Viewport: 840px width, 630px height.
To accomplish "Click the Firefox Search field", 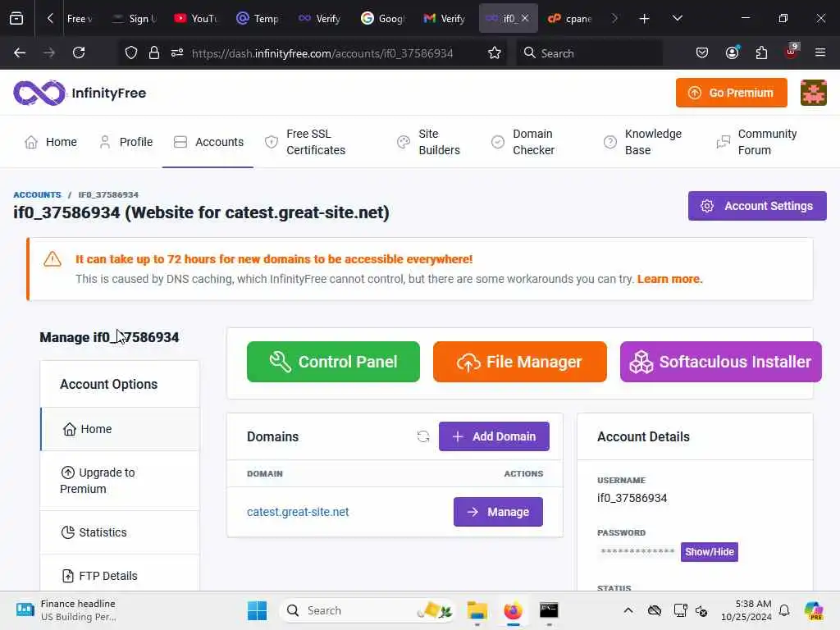I will click(x=589, y=53).
